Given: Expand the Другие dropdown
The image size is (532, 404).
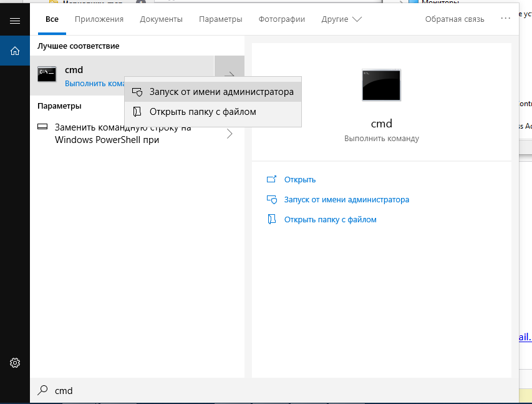Looking at the screenshot, I should click(x=341, y=19).
